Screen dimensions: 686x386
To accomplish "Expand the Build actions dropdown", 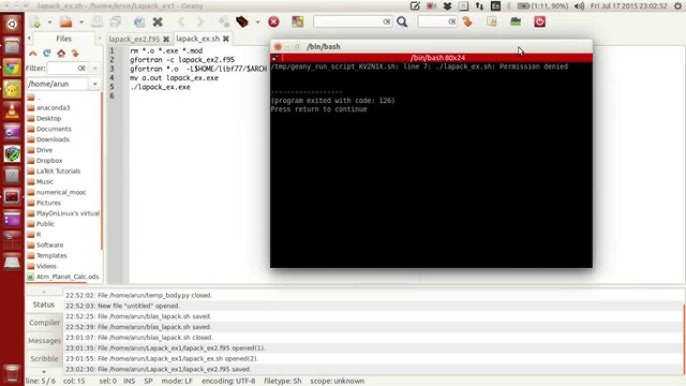I will [x=257, y=22].
